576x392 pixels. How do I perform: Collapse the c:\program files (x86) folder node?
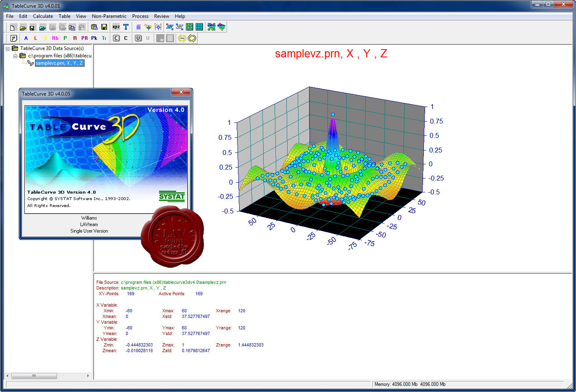15,56
